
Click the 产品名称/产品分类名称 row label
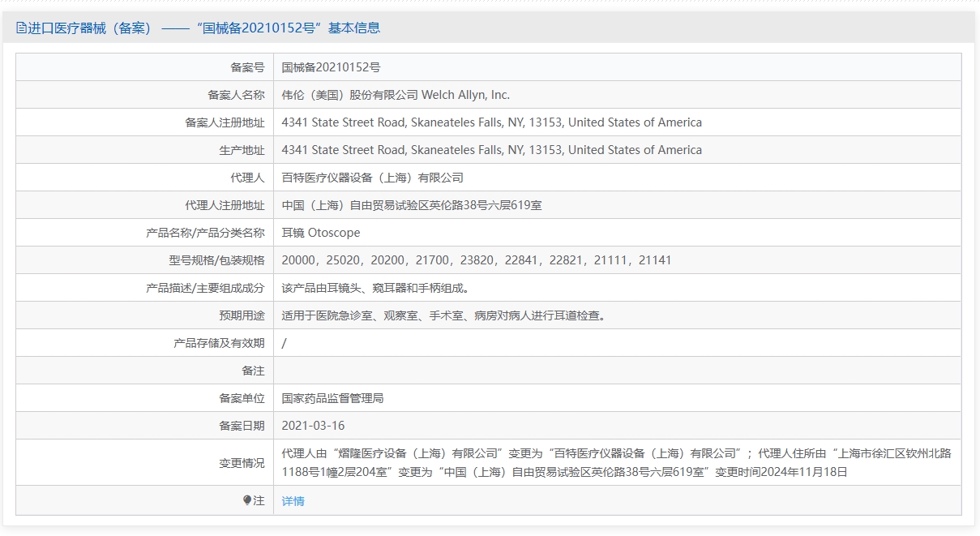tap(205, 233)
